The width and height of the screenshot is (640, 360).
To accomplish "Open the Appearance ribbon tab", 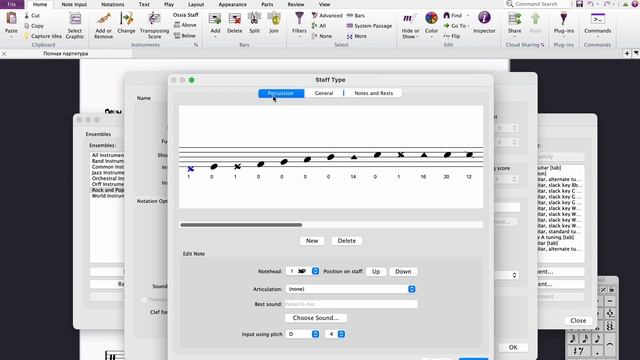I will [x=232, y=4].
